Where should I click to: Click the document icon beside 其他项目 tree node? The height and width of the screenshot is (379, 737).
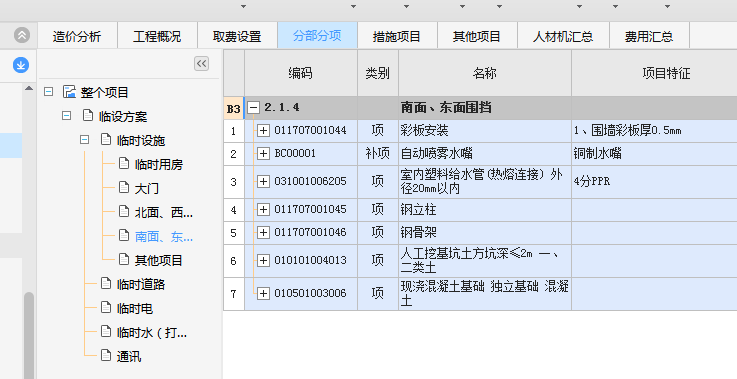point(124,259)
